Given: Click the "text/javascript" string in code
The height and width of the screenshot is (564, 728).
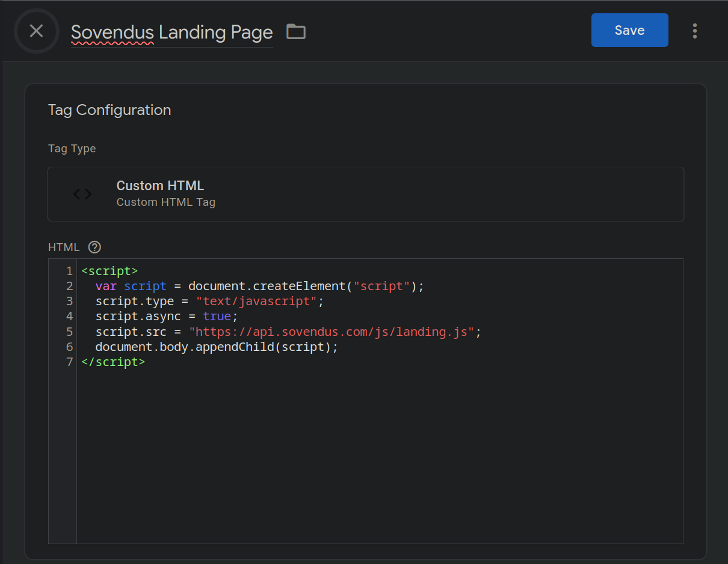Looking at the screenshot, I should click(257, 301).
